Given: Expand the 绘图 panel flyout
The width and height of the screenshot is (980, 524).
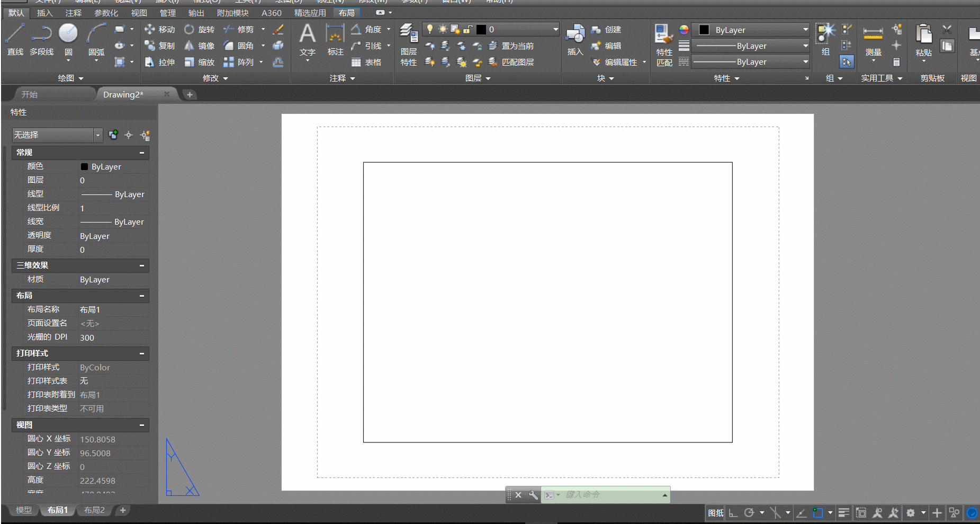Looking at the screenshot, I should point(70,78).
